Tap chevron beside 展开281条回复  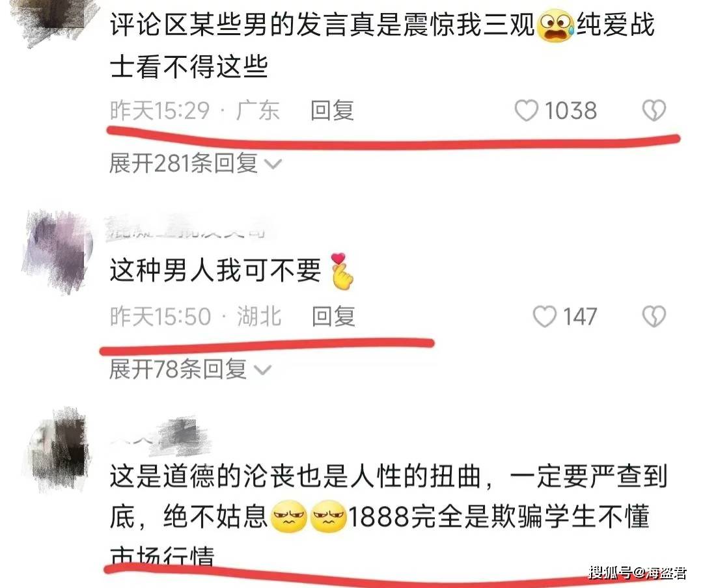273,165
